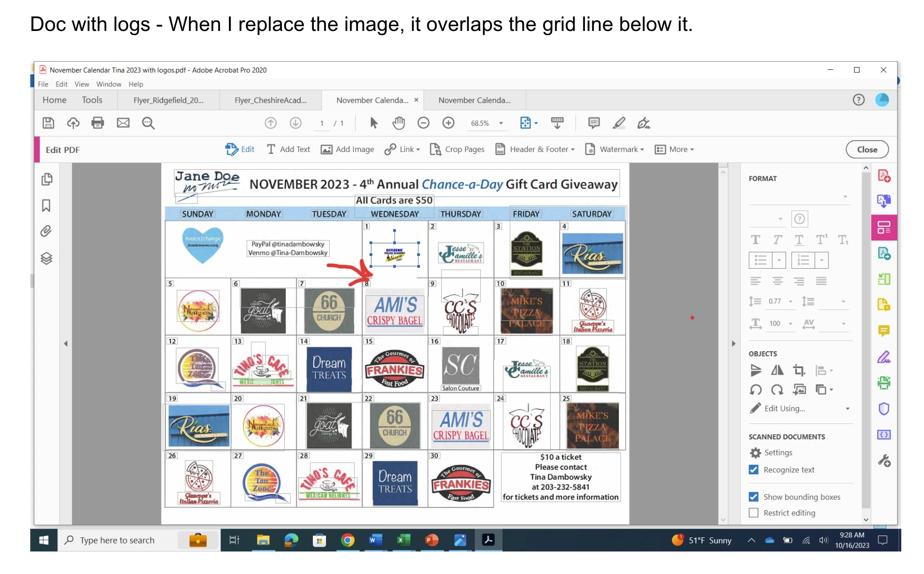Click the Save file icon
The width and height of the screenshot is (924, 574).
(x=48, y=123)
